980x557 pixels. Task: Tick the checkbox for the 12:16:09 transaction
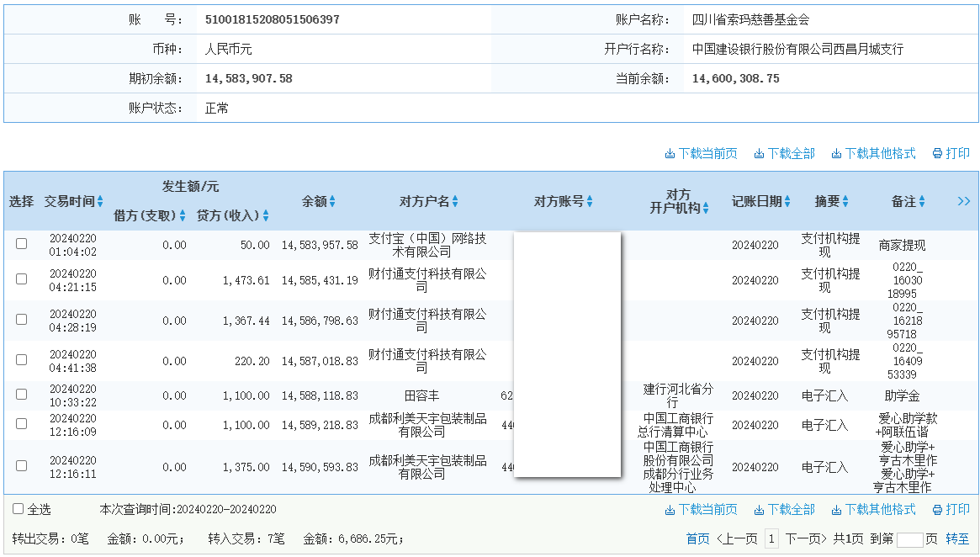coord(21,424)
